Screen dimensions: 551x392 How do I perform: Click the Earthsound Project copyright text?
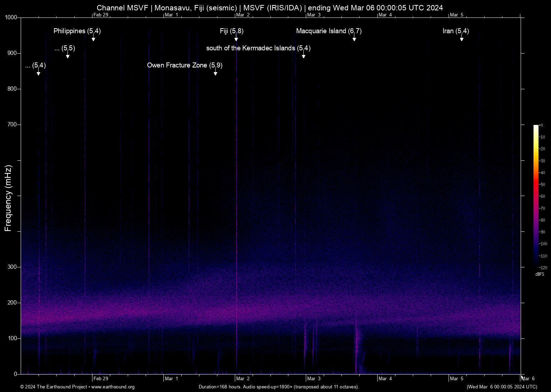point(54,387)
